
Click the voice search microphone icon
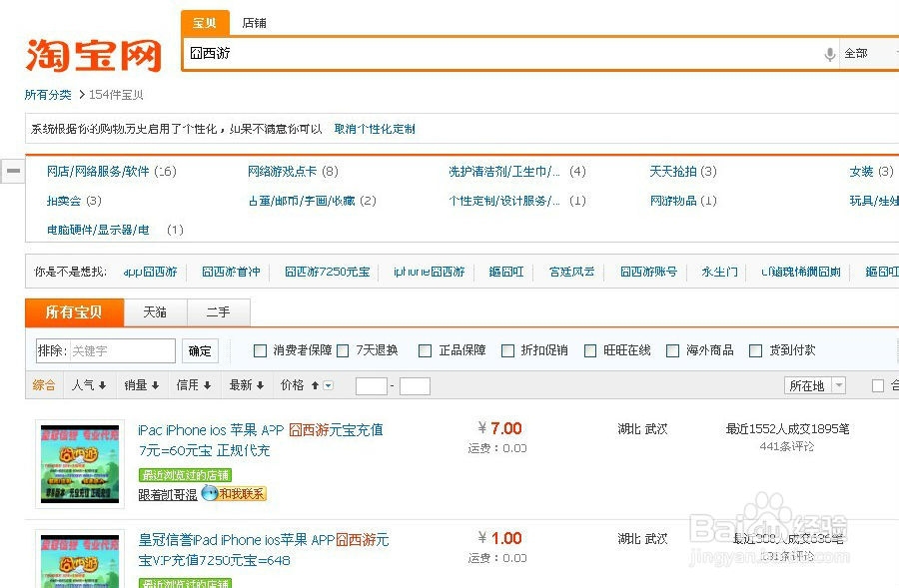click(x=830, y=53)
